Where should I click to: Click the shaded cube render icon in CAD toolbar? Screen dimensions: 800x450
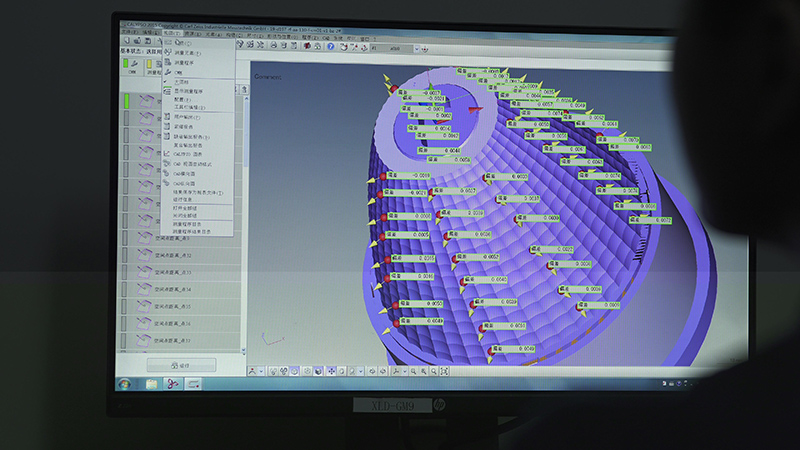(x=318, y=371)
